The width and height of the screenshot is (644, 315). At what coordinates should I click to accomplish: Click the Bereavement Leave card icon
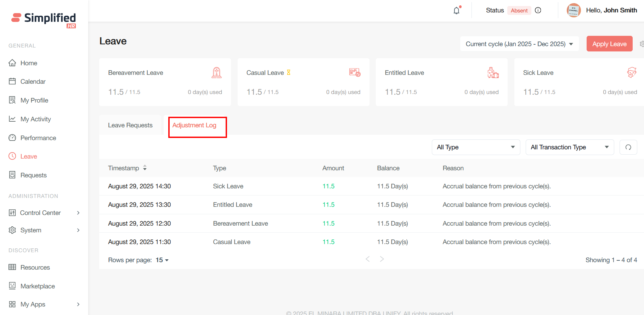click(x=216, y=73)
